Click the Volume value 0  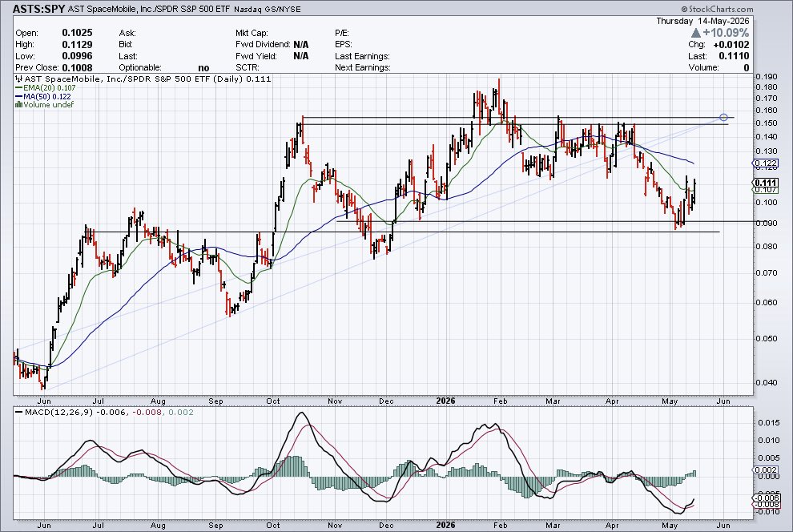(x=747, y=68)
